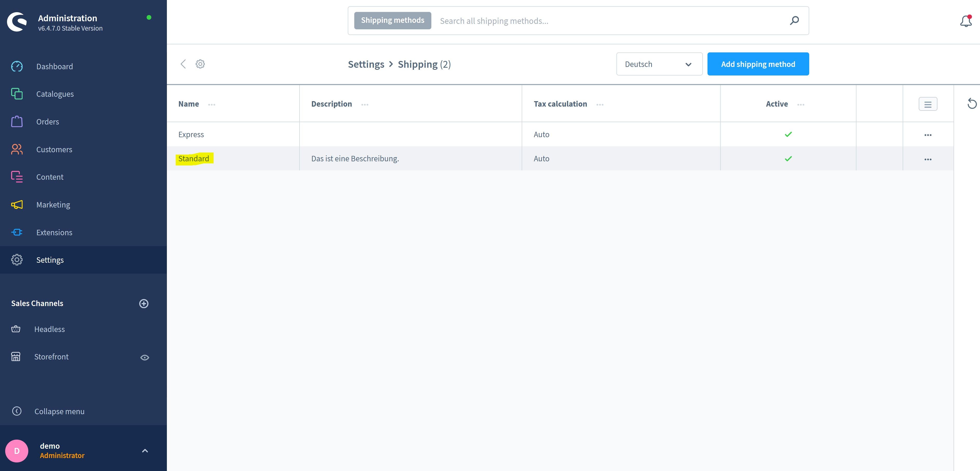The width and height of the screenshot is (980, 471).
Task: Open Active column options dots
Action: point(801,105)
